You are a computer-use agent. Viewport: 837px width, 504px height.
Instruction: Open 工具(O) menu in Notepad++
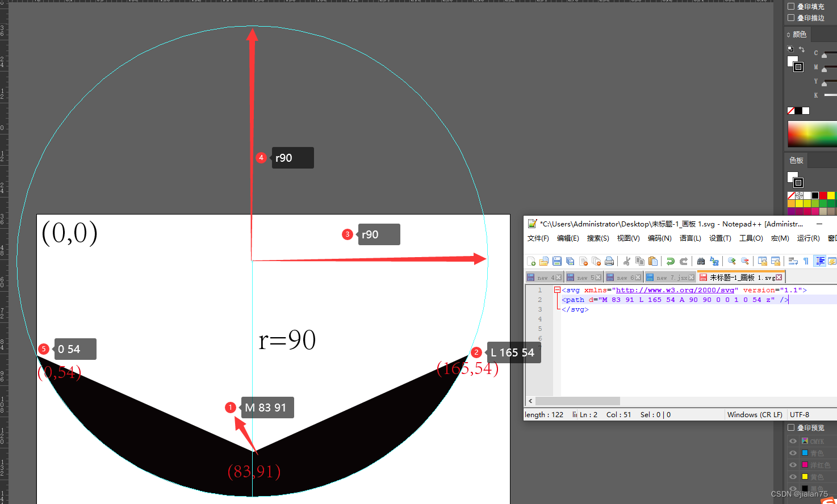point(751,238)
